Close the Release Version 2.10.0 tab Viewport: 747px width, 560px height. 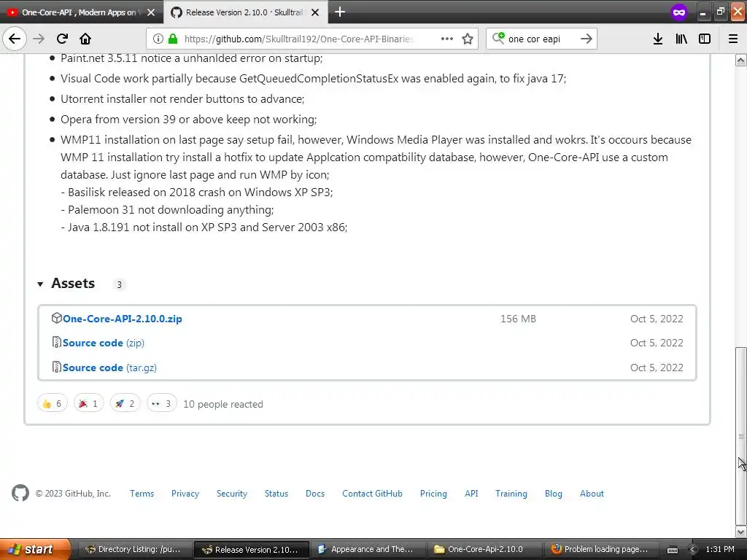pyautogui.click(x=315, y=12)
